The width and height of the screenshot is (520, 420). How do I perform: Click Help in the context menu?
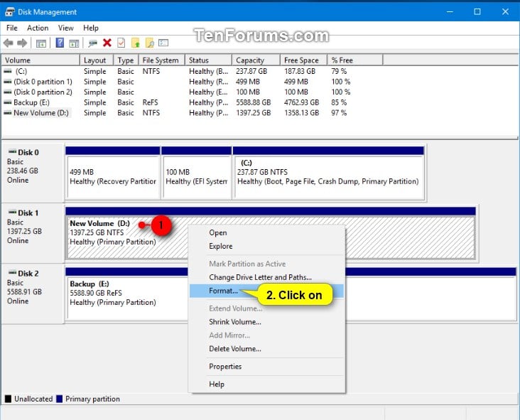pyautogui.click(x=267, y=384)
